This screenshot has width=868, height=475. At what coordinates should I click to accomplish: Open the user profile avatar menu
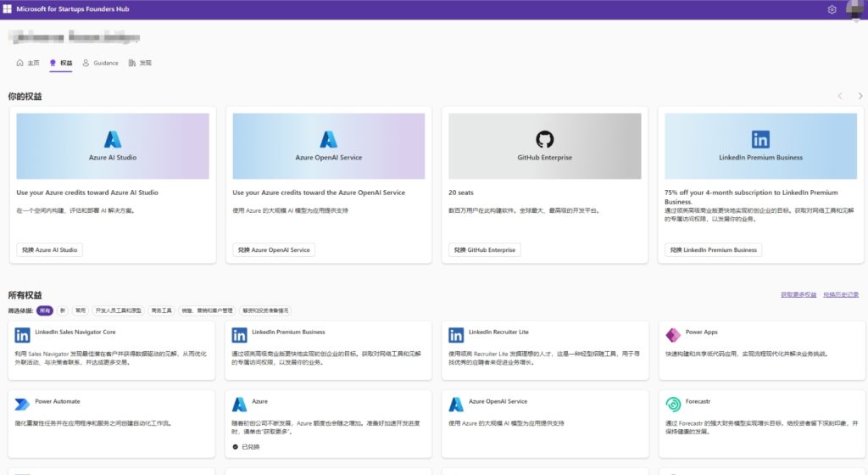854,9
